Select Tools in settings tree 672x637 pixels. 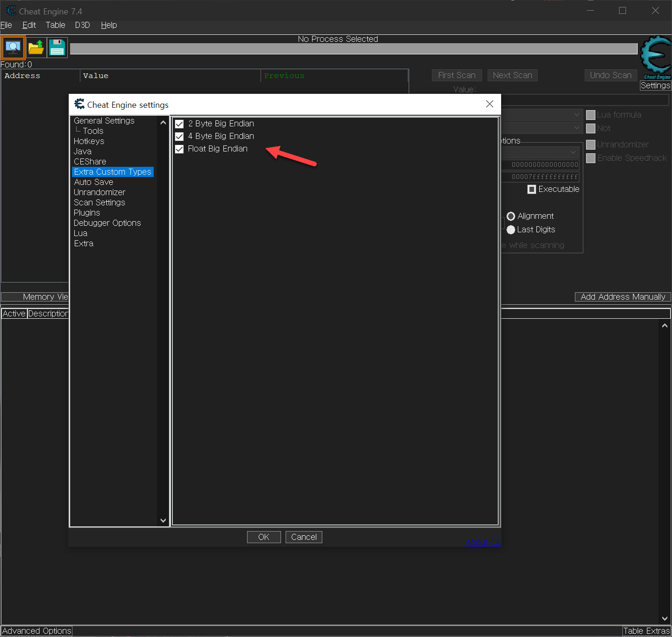click(93, 131)
